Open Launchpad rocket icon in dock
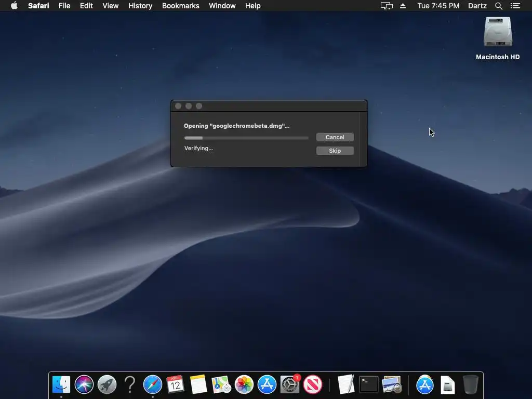The width and height of the screenshot is (532, 399). [107, 384]
